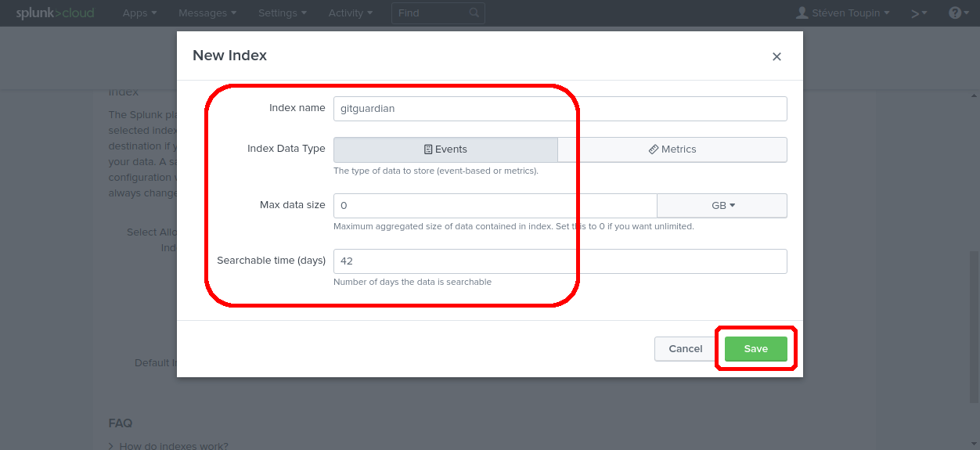Click 'The type of data to store' hint

[x=436, y=171]
